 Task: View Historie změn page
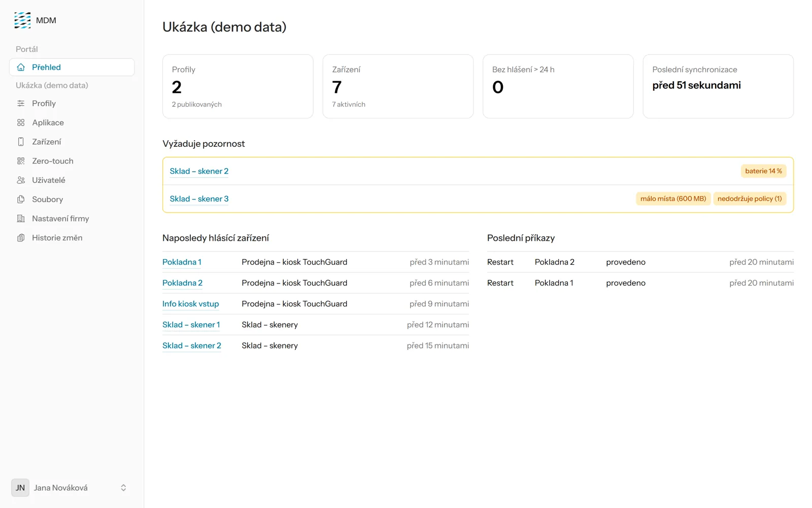coord(72,238)
